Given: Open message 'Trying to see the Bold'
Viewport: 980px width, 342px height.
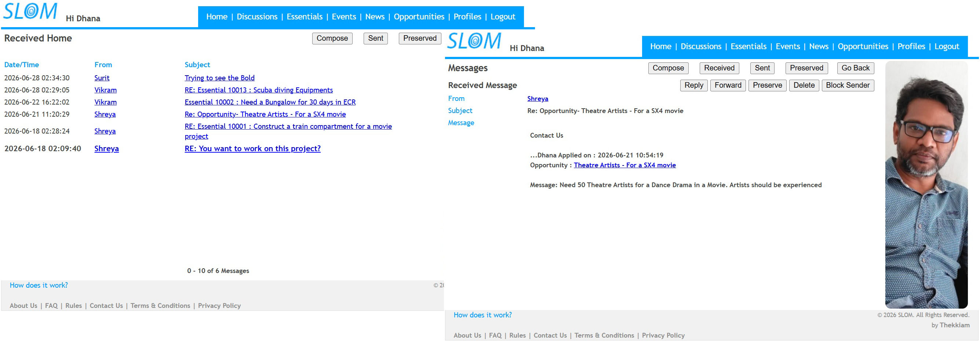Looking at the screenshot, I should click(219, 78).
